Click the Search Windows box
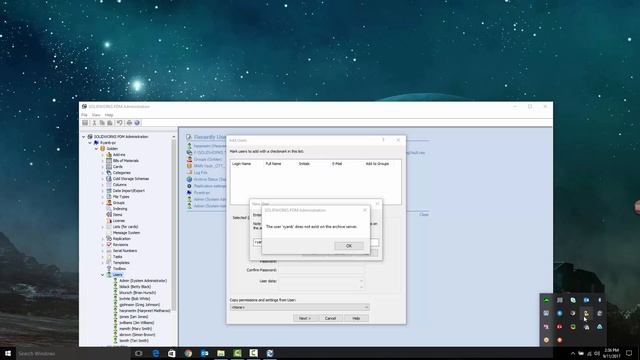Viewport: 640px width, 360px height. [73, 353]
